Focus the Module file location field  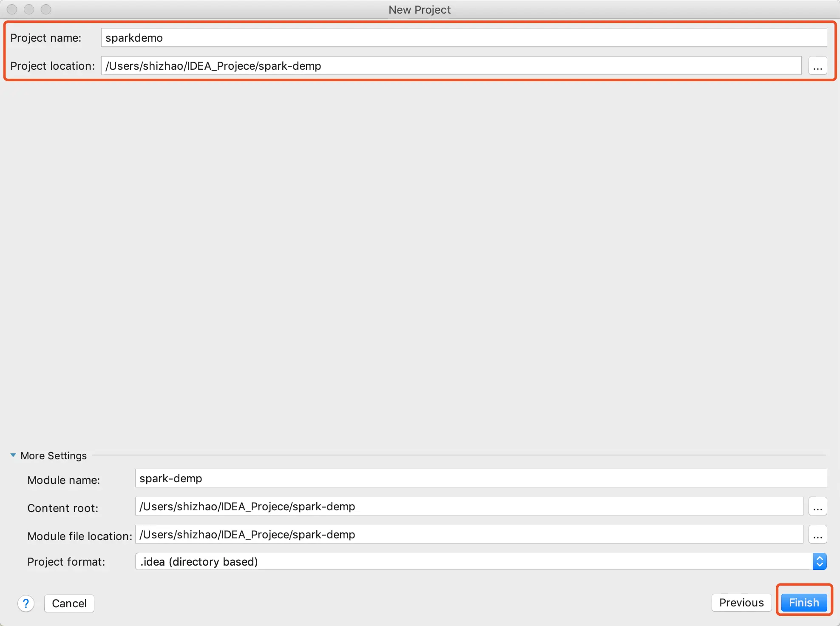[x=468, y=535]
